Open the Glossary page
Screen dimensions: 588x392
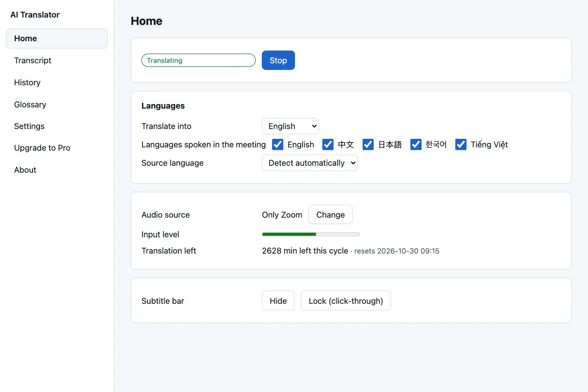[57, 105]
